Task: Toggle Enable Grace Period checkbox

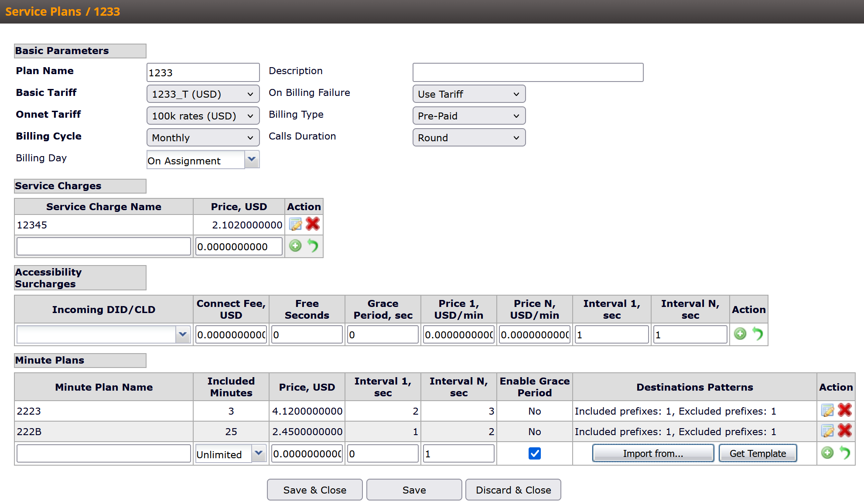Action: click(534, 453)
